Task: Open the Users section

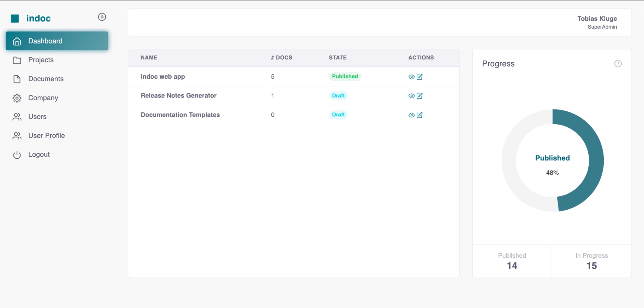Action: pyautogui.click(x=37, y=116)
